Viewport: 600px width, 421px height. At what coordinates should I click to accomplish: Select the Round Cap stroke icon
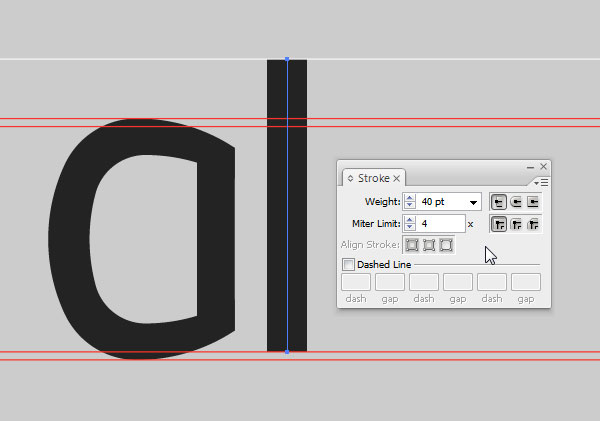516,202
